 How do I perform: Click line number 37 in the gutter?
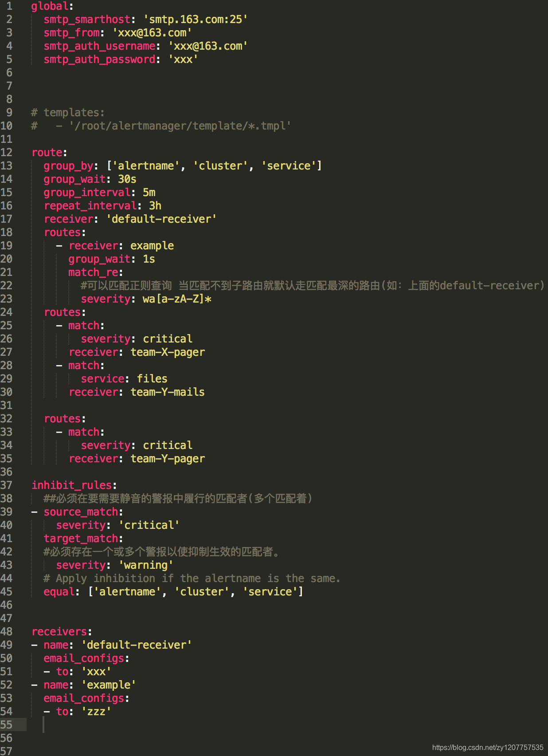point(6,485)
